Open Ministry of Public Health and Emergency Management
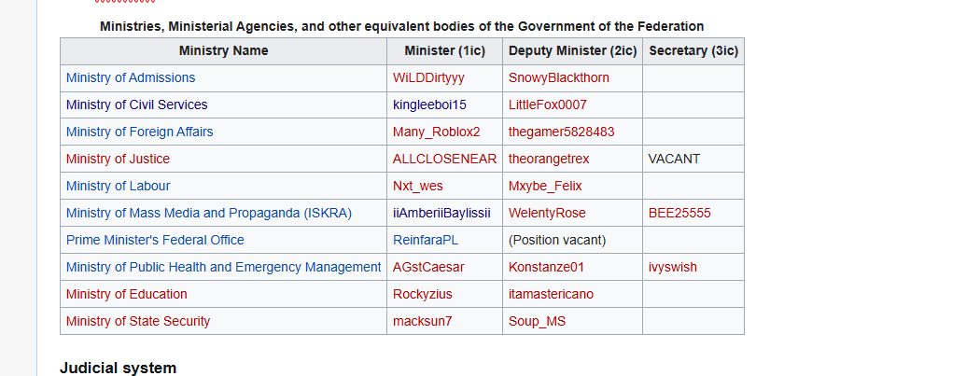Viewport: 980px width, 376px height. (223, 267)
